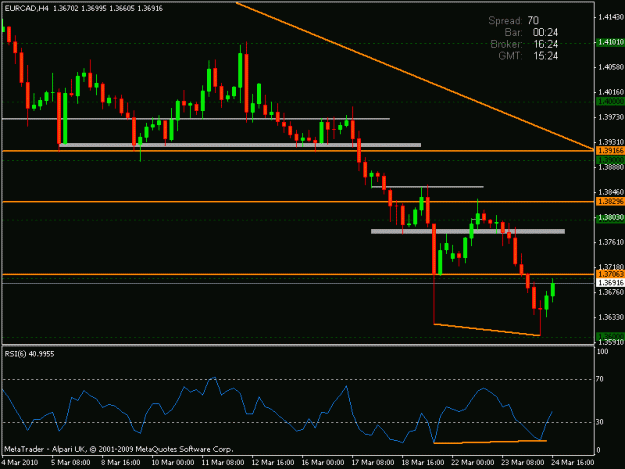Click the 22 Mar 00:00 time label
625x469 pixels.
473,463
